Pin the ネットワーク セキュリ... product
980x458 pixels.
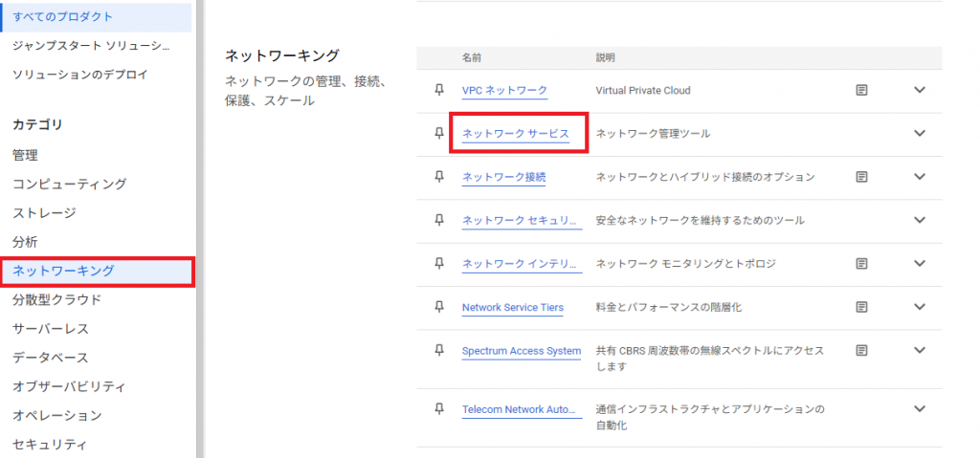pyautogui.click(x=438, y=220)
